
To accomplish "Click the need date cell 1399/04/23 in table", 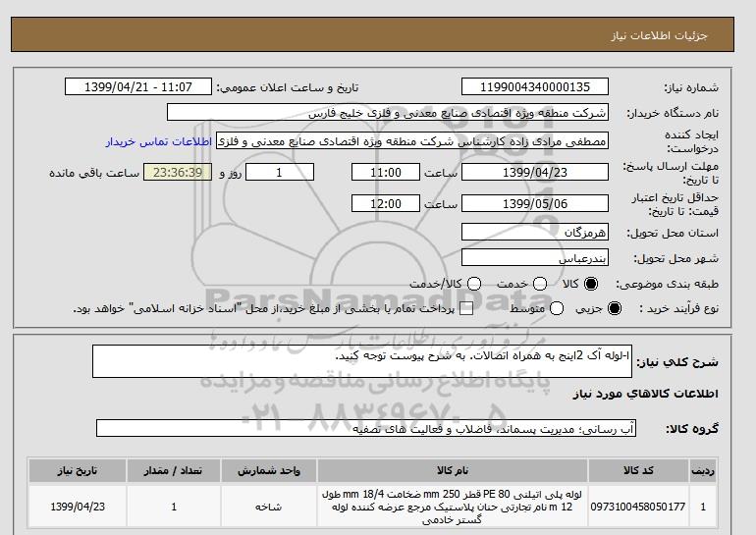I will [78, 507].
